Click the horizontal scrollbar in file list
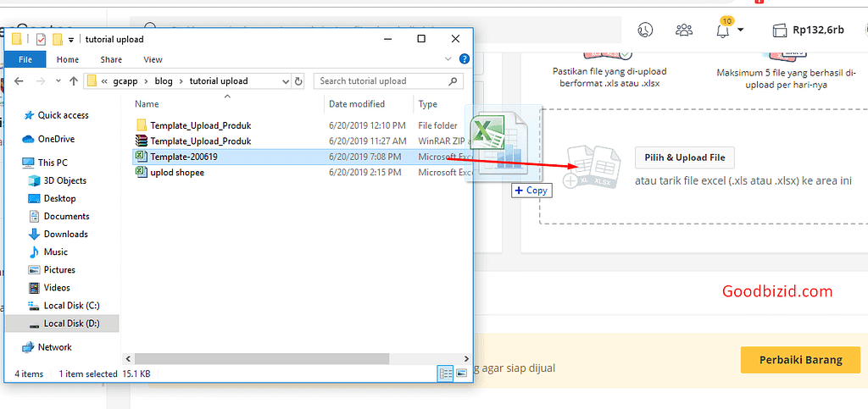The height and width of the screenshot is (409, 868). click(263, 359)
